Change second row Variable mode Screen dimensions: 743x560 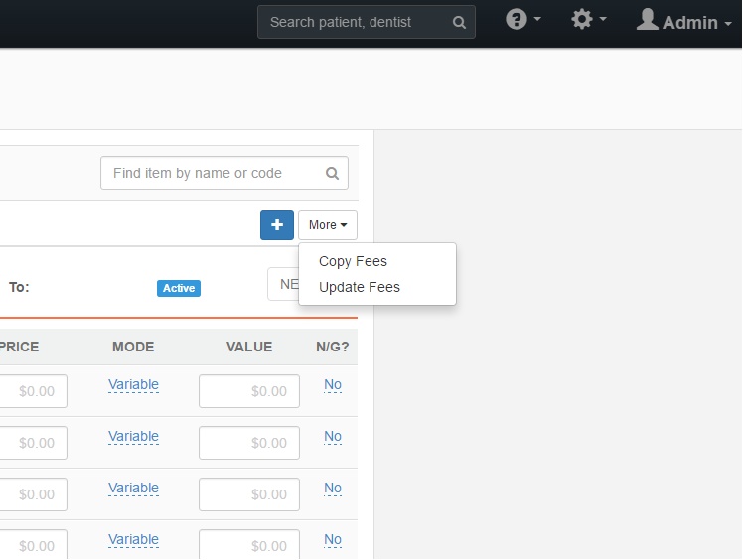tap(133, 436)
